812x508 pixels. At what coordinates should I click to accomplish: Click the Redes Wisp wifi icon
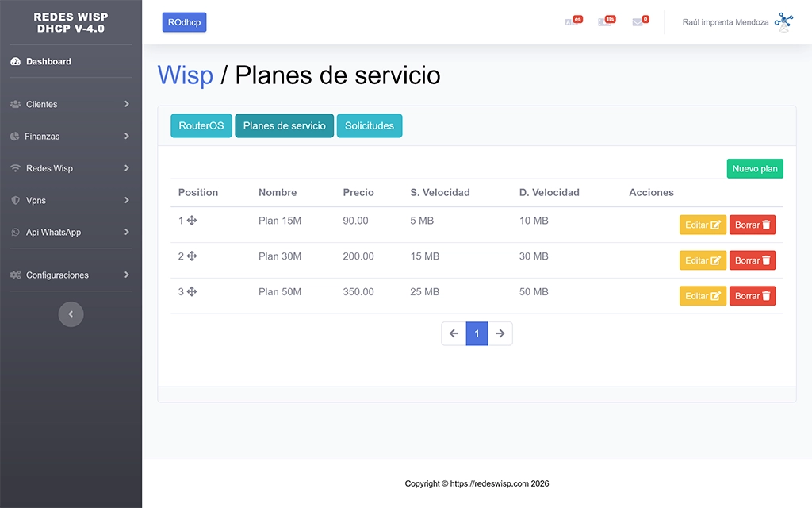click(14, 168)
